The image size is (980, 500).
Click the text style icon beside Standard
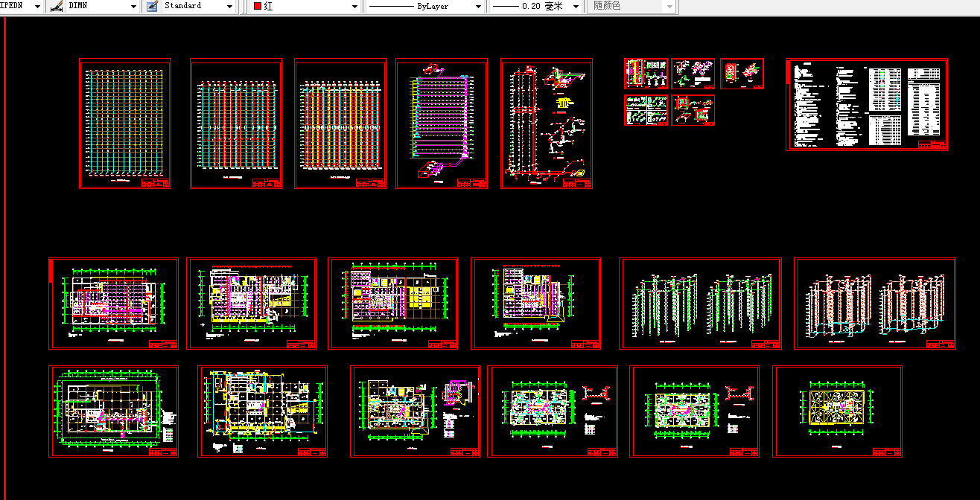point(150,6)
